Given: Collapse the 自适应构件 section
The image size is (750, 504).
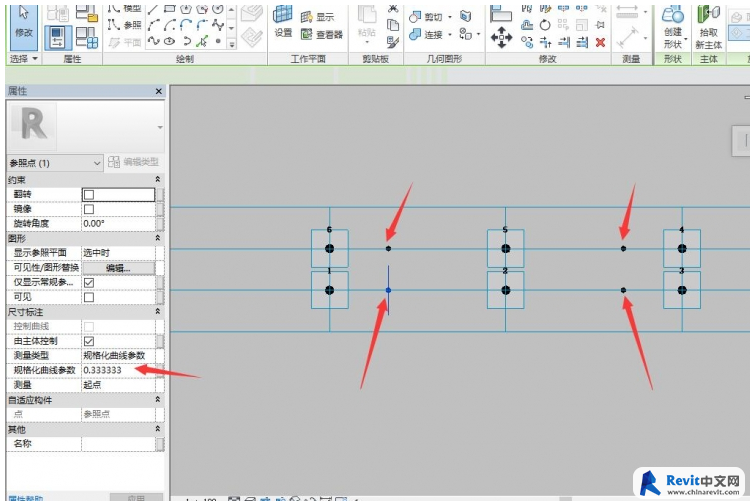Looking at the screenshot, I should 157,399.
